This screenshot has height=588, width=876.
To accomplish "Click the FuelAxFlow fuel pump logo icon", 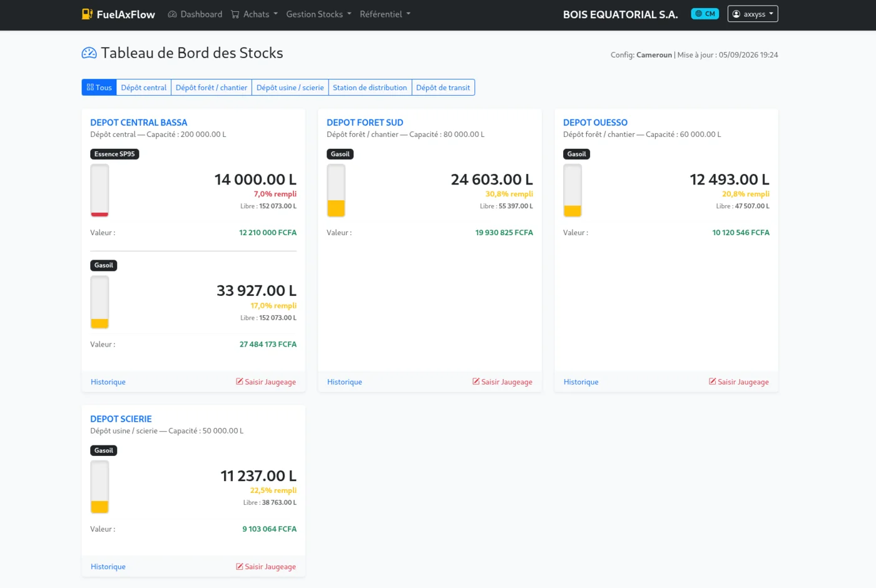I will click(87, 14).
